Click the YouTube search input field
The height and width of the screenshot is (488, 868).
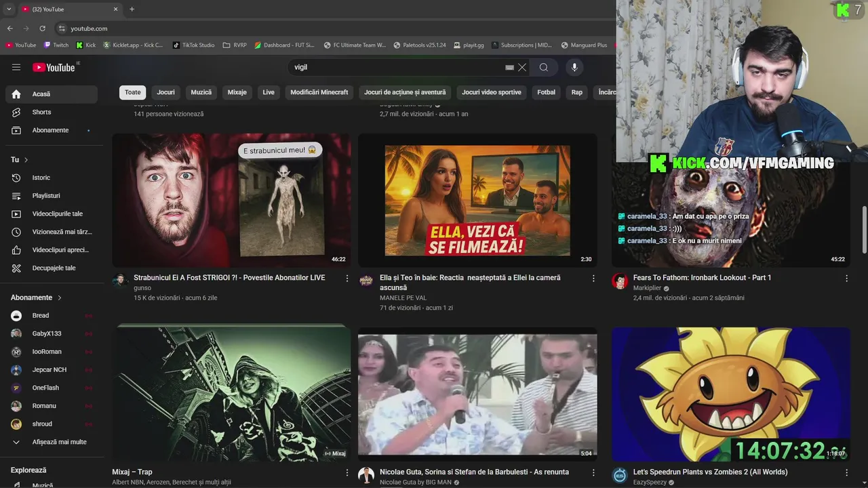pos(397,67)
